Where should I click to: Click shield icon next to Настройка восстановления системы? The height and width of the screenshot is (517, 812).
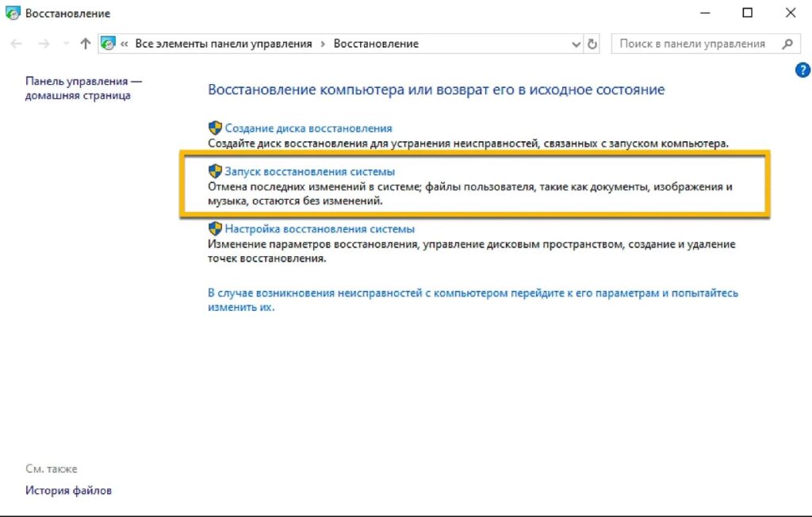tap(215, 228)
